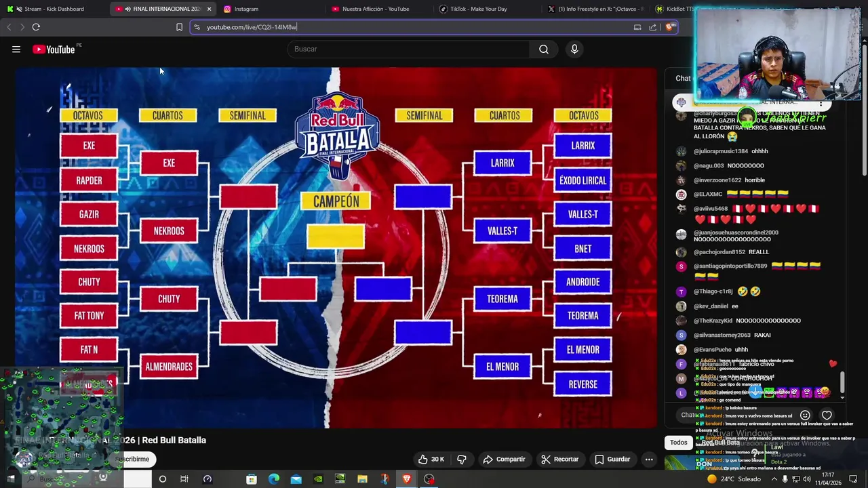
Task: Focus the YouTube Buscar search field
Action: [409, 49]
